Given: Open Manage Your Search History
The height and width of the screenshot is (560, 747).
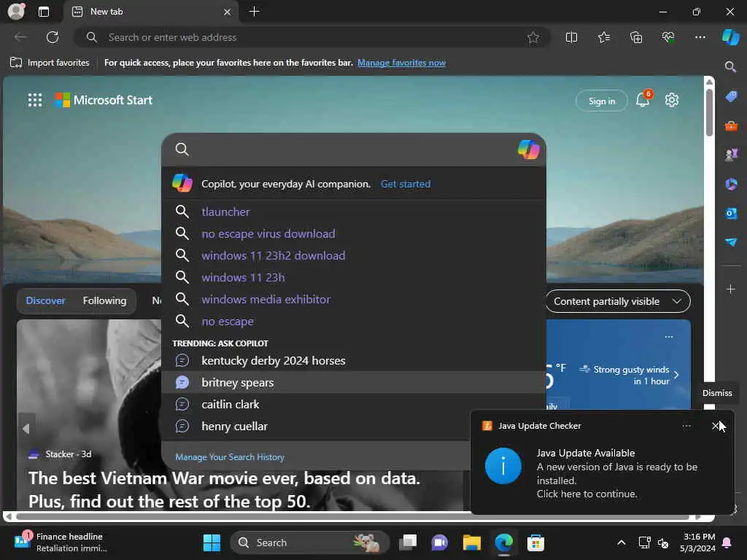Looking at the screenshot, I should click(230, 456).
